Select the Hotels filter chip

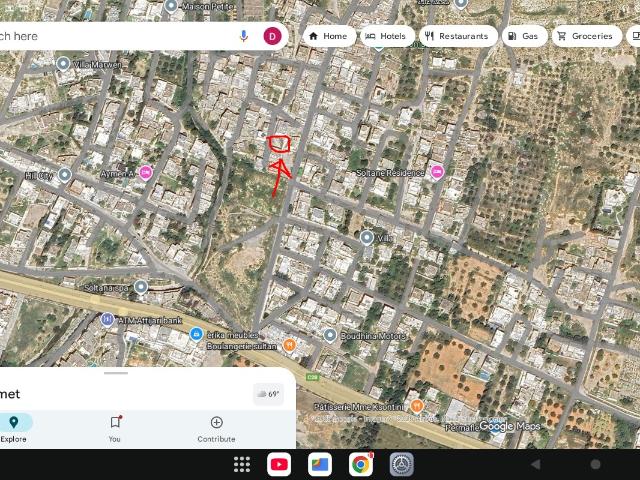pos(385,36)
